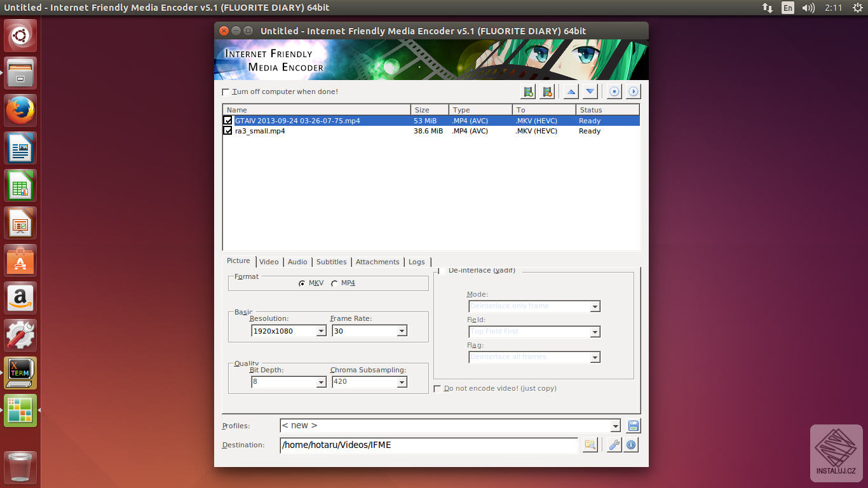The image size is (868, 488).
Task: Open the Audio tab
Action: (297, 262)
